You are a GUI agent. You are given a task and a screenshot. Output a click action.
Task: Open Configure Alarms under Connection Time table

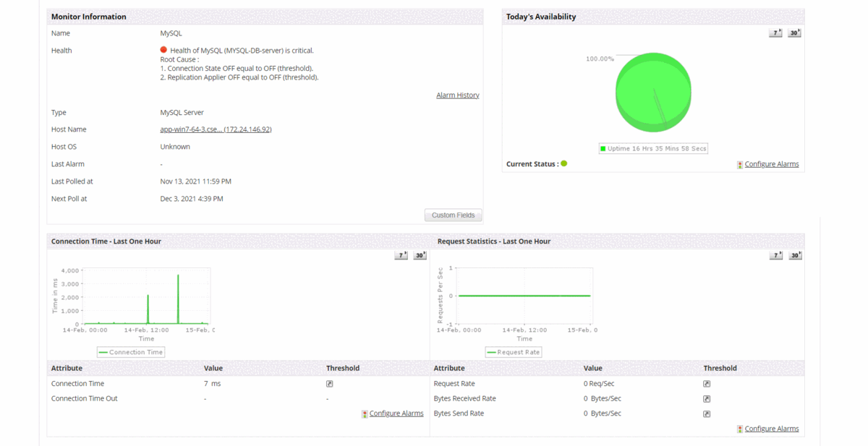point(396,413)
